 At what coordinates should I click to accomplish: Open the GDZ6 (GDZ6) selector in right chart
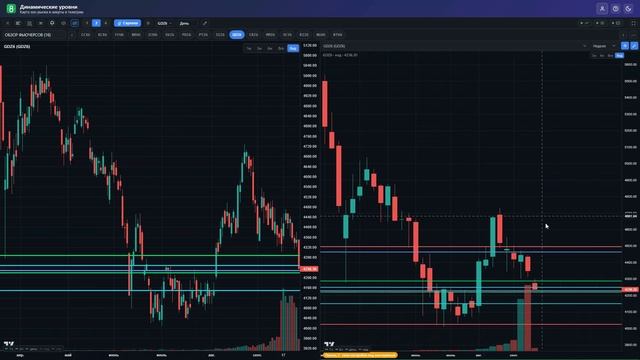tap(454, 46)
